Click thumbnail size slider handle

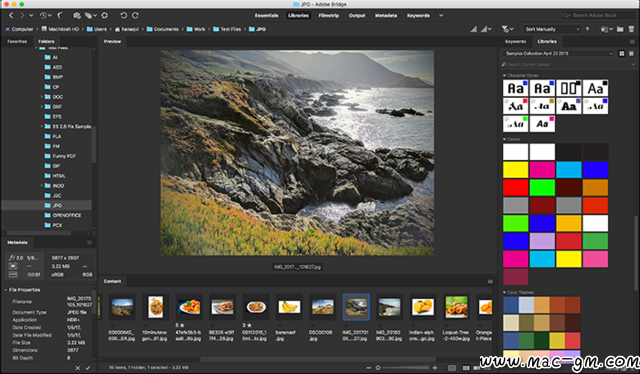tap(378, 368)
